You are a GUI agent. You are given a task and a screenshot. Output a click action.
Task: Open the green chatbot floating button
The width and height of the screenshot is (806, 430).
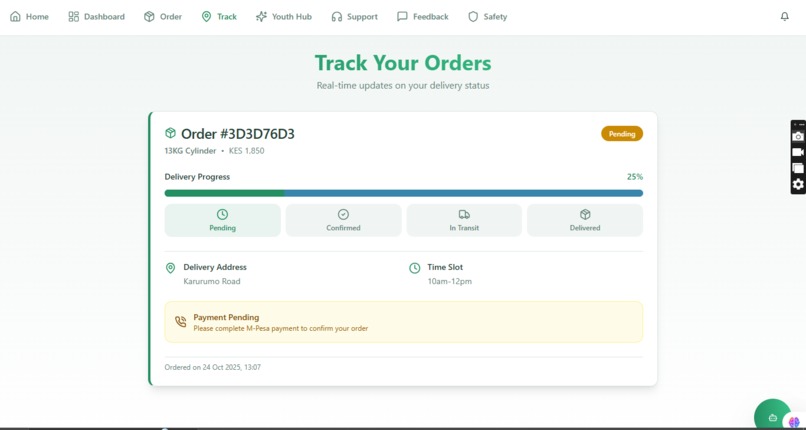coord(773,417)
